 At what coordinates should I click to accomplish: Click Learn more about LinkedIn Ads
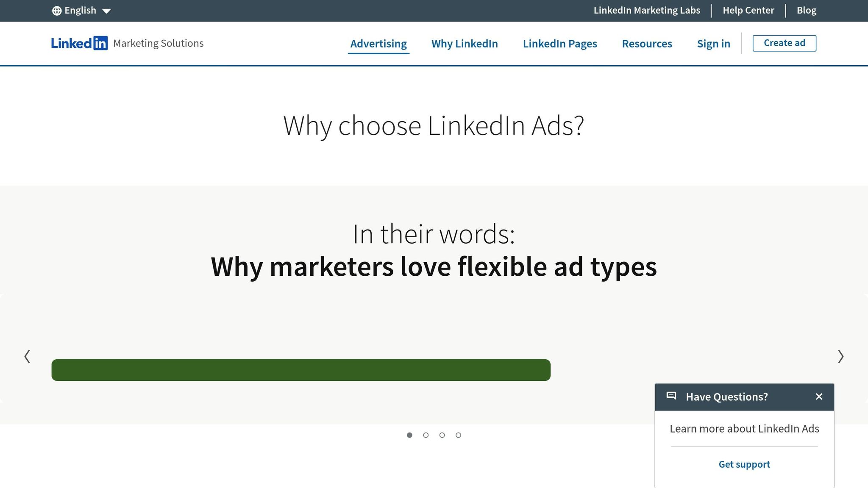pos(745,429)
